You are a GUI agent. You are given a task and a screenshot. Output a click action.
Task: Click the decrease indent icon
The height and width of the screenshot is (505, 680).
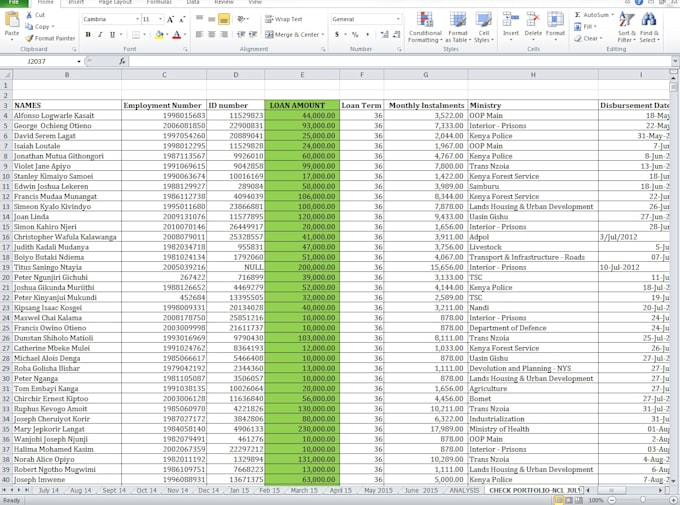(x=241, y=35)
